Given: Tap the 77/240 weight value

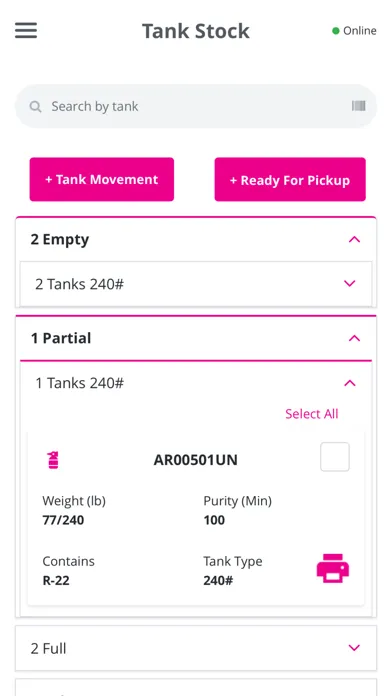Looking at the screenshot, I should (x=63, y=520).
